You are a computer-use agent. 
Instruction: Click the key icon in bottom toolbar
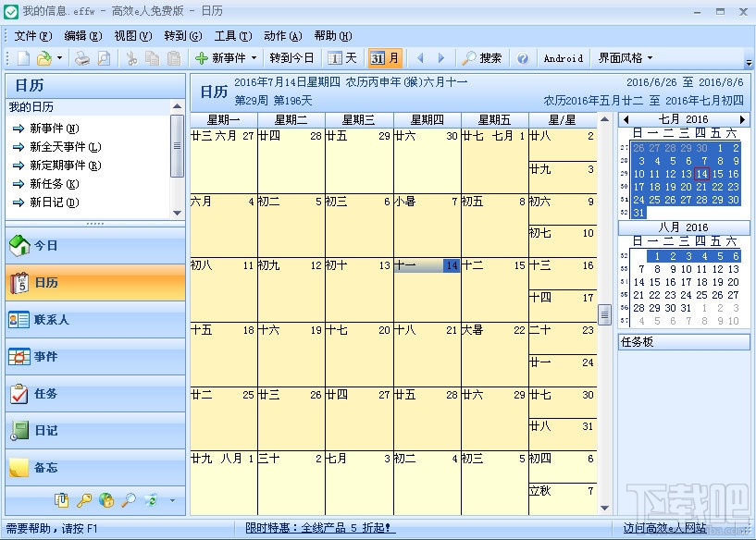click(86, 499)
